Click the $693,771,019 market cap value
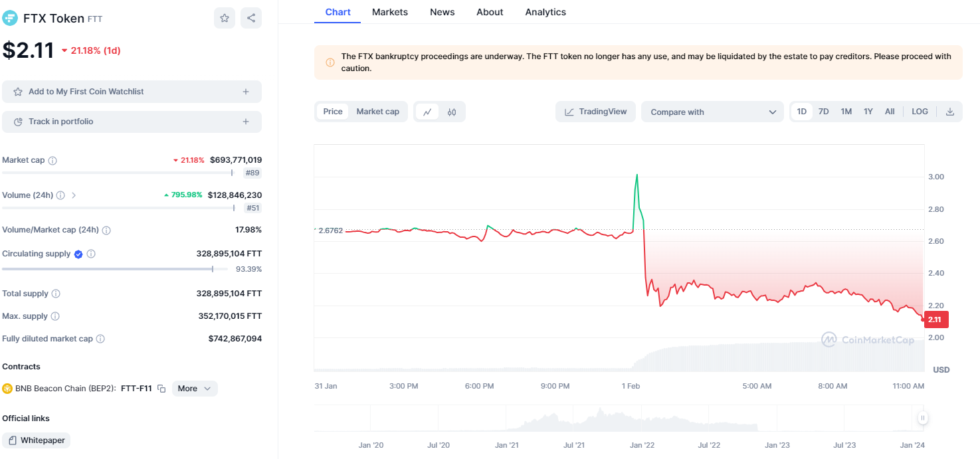 [236, 160]
